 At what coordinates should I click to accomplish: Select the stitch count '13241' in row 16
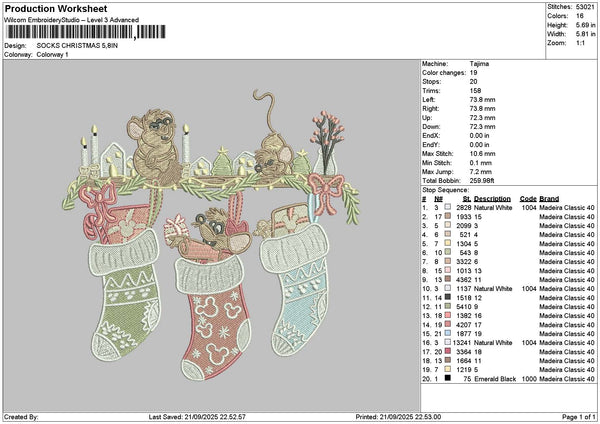coord(461,342)
